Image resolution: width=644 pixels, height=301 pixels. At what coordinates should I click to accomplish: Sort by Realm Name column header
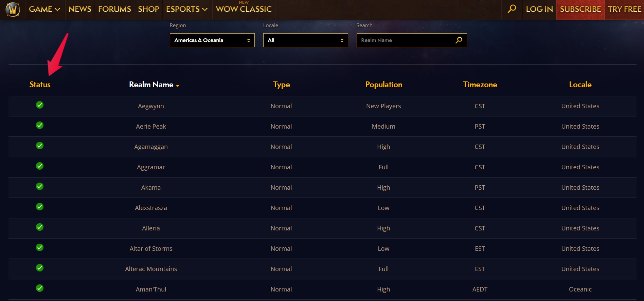[154, 84]
